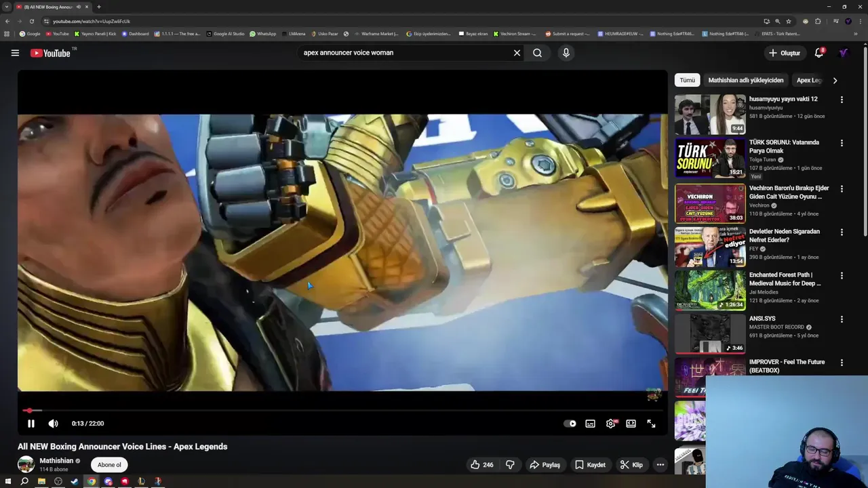868x488 pixels.
Task: Share the video via Paylaş
Action: (545, 465)
